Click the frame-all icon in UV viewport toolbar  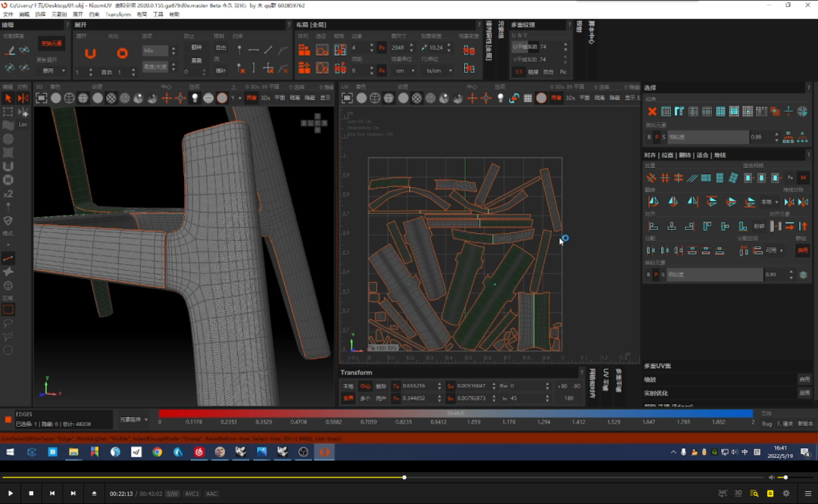click(347, 98)
